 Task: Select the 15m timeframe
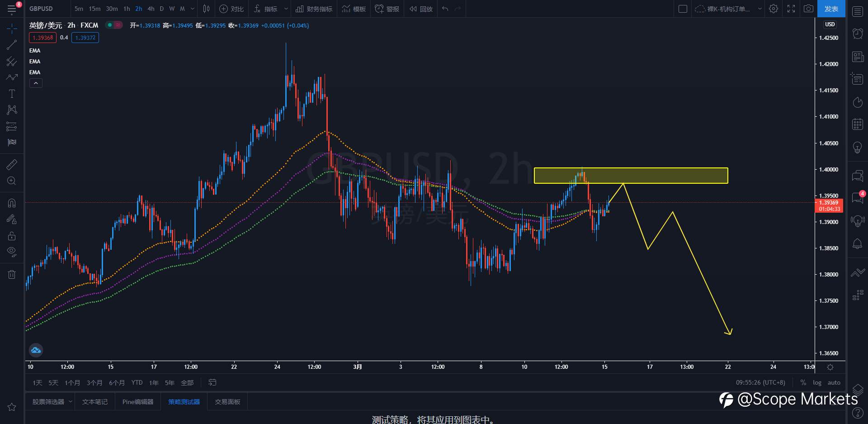94,9
